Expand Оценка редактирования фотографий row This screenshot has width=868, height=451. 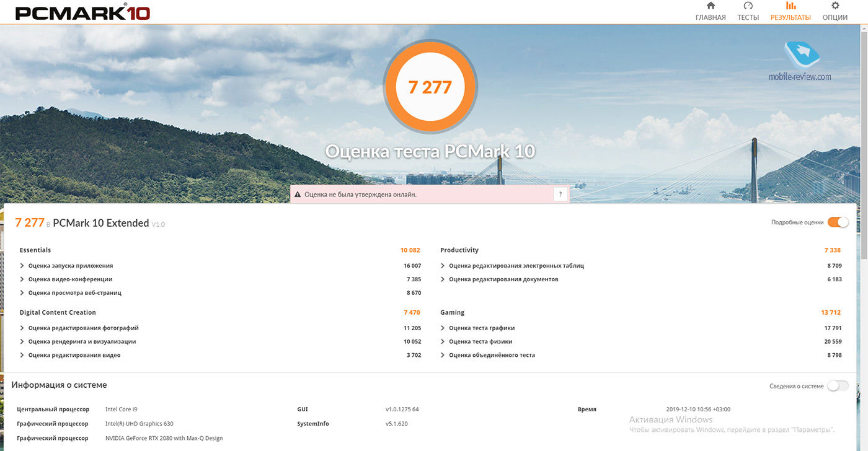(220, 328)
